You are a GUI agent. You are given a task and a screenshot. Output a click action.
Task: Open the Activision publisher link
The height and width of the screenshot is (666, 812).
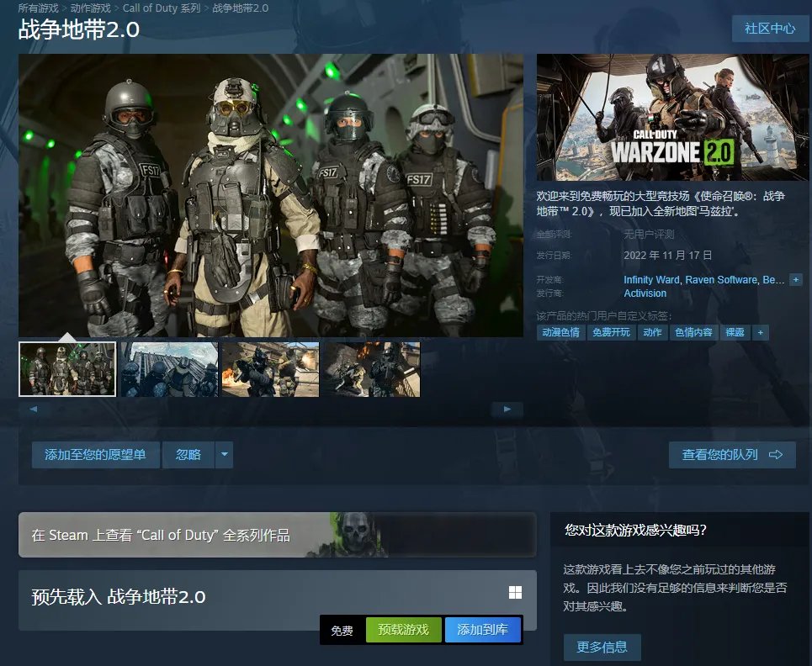point(645,293)
